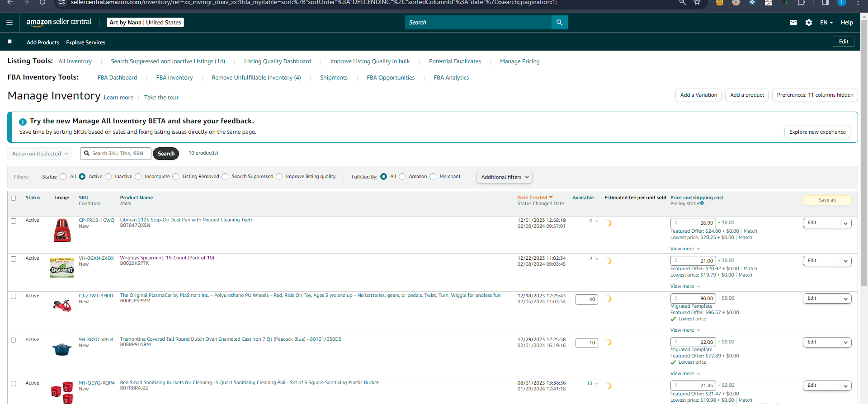Go to Listing Quality Dashboard
The width and height of the screenshot is (868, 404).
(x=278, y=61)
